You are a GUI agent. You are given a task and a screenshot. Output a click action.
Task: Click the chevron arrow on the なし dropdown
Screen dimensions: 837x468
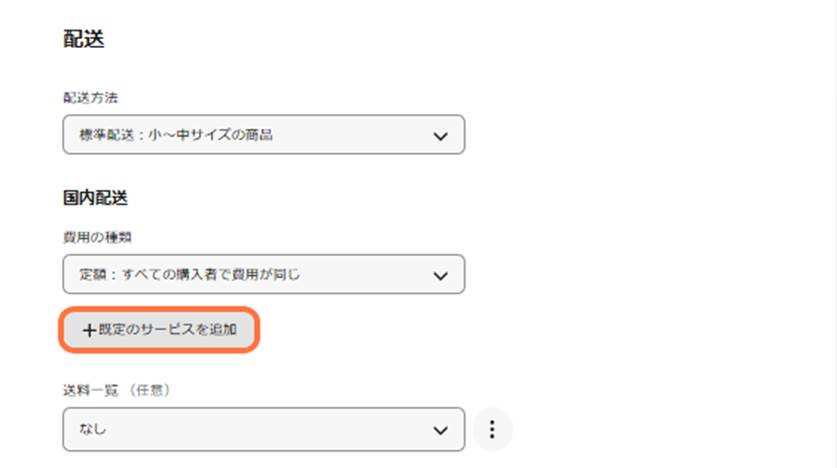(x=440, y=430)
